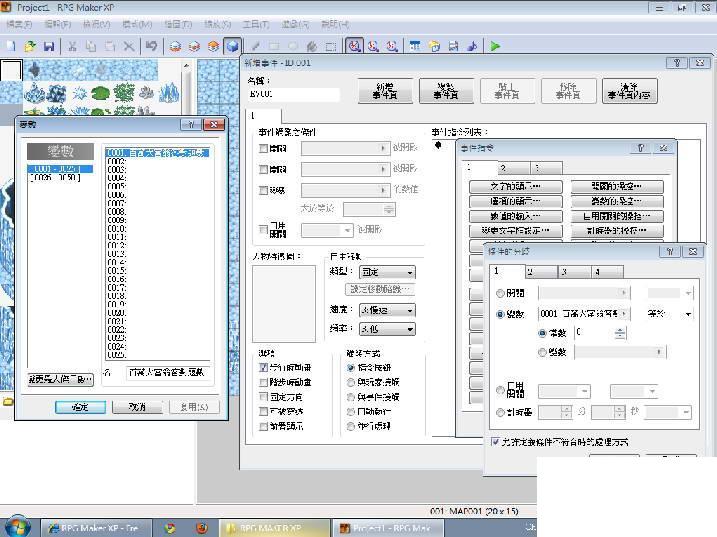Save the project with floppy disk icon

point(49,46)
